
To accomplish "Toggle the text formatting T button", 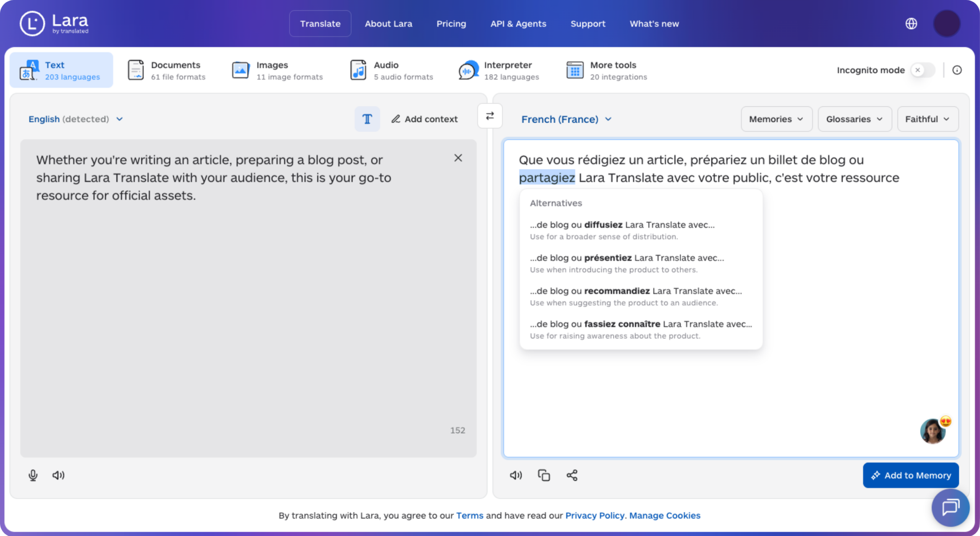I will [x=367, y=119].
